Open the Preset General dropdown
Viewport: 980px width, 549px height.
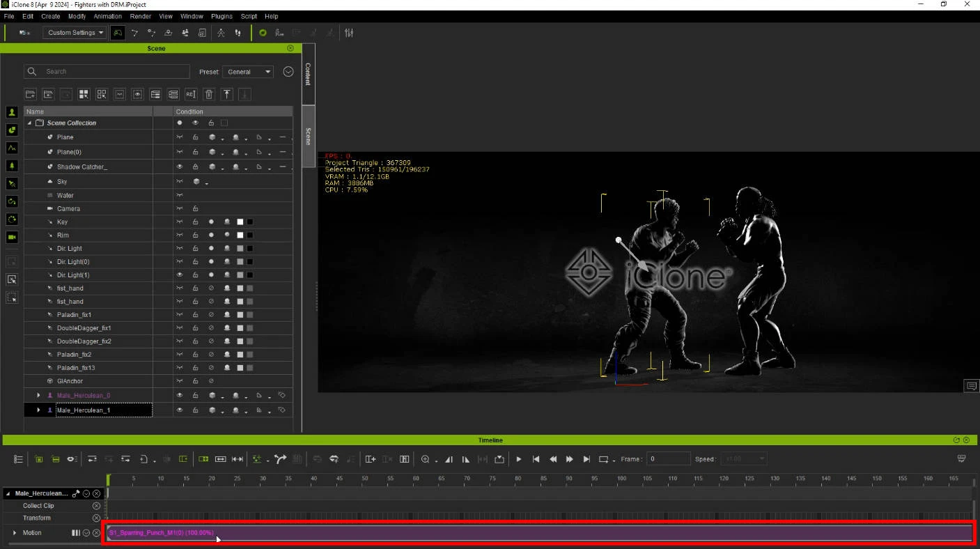pos(247,72)
